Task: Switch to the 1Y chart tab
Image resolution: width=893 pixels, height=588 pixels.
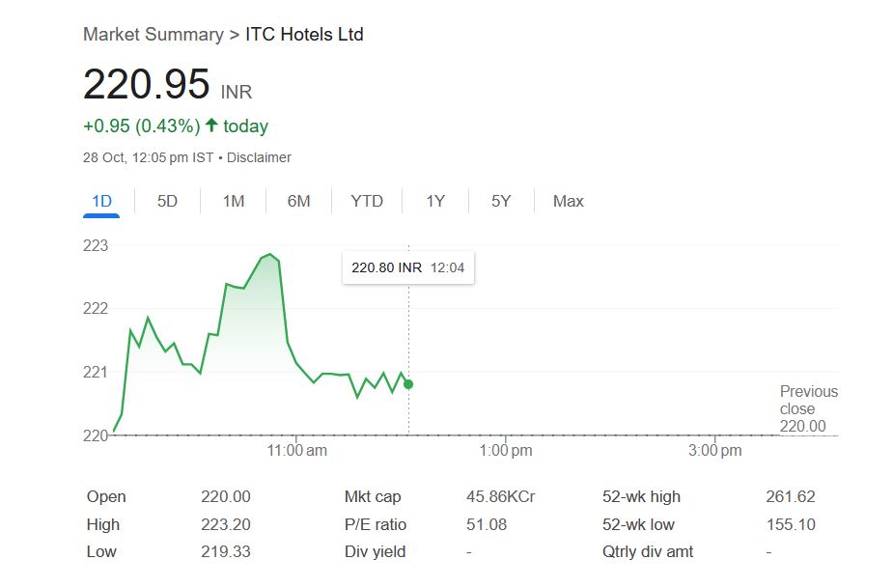Action: (435, 201)
